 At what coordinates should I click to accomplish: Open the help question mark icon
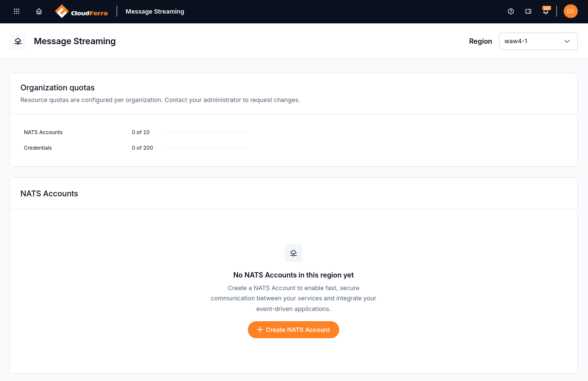(x=511, y=11)
